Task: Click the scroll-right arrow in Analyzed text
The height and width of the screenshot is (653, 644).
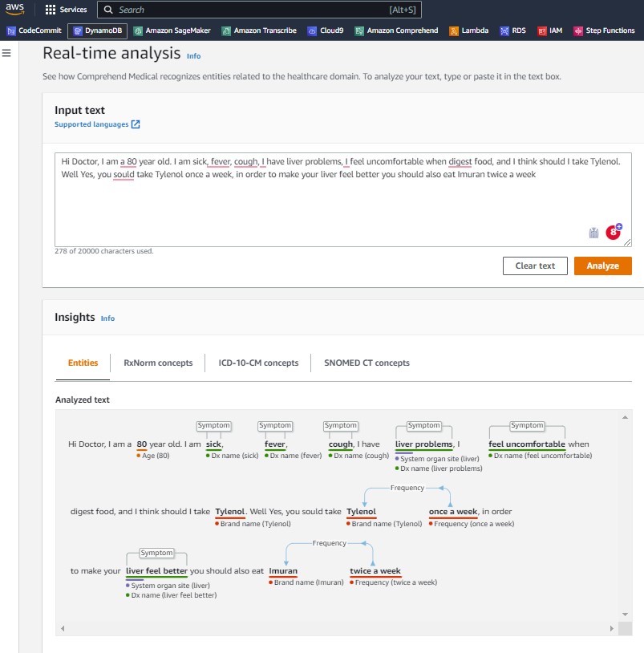Action: (612, 628)
